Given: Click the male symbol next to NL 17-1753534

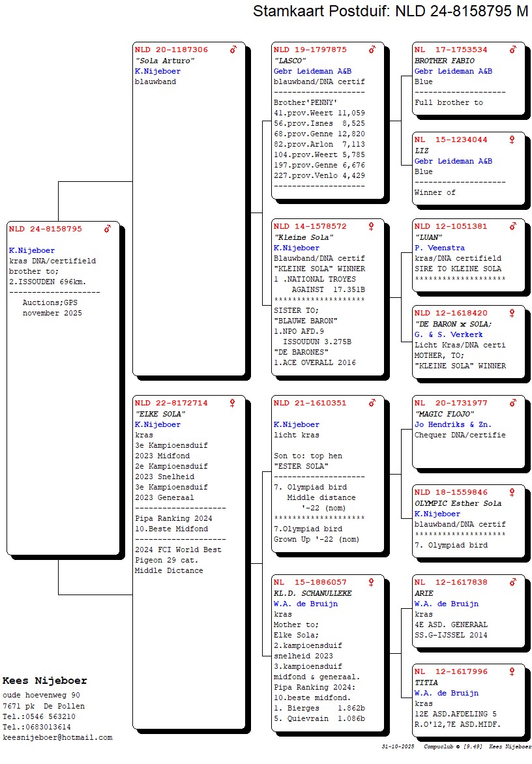Looking at the screenshot, I should pyautogui.click(x=512, y=50).
